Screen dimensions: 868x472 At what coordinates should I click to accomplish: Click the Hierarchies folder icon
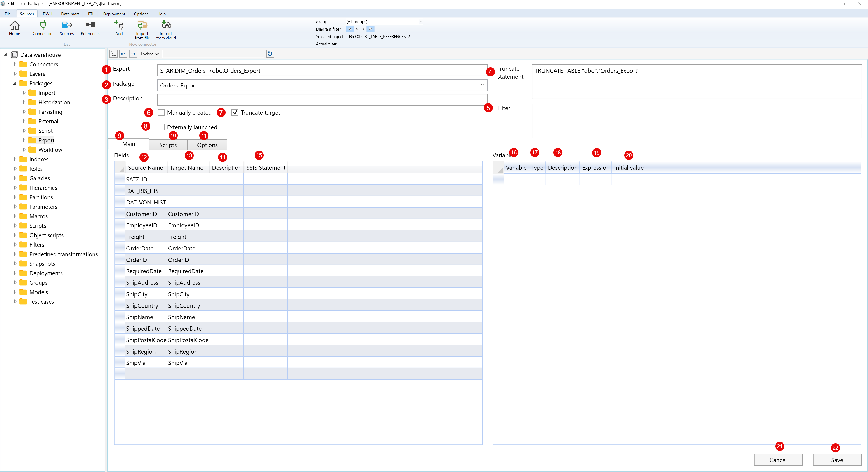click(x=23, y=188)
